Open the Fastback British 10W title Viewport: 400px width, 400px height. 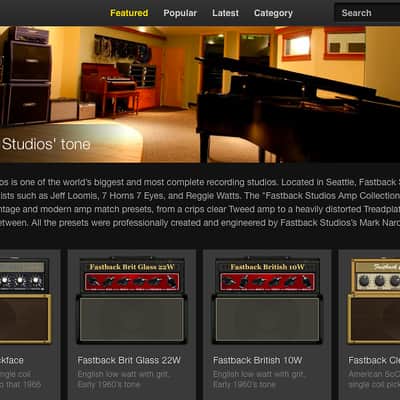coord(258,360)
